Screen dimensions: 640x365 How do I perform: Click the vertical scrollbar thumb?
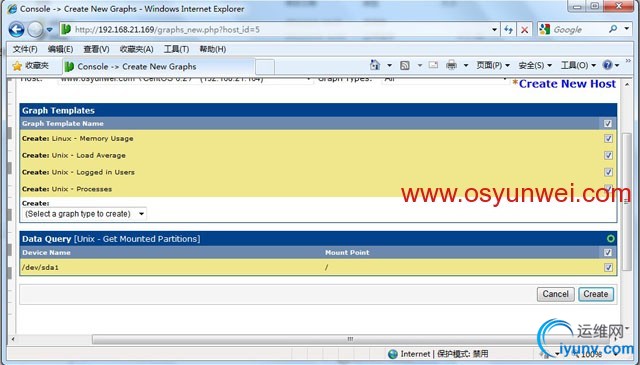[x=627, y=201]
